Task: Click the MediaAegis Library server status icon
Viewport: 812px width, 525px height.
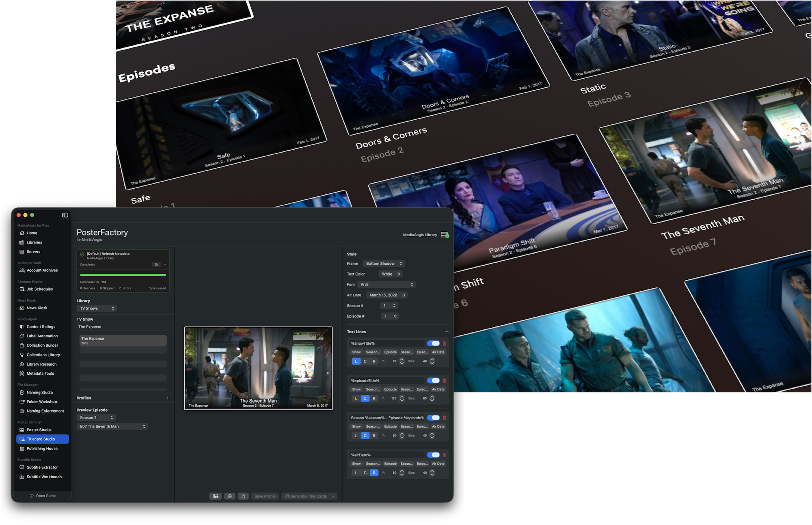Action: click(x=445, y=235)
